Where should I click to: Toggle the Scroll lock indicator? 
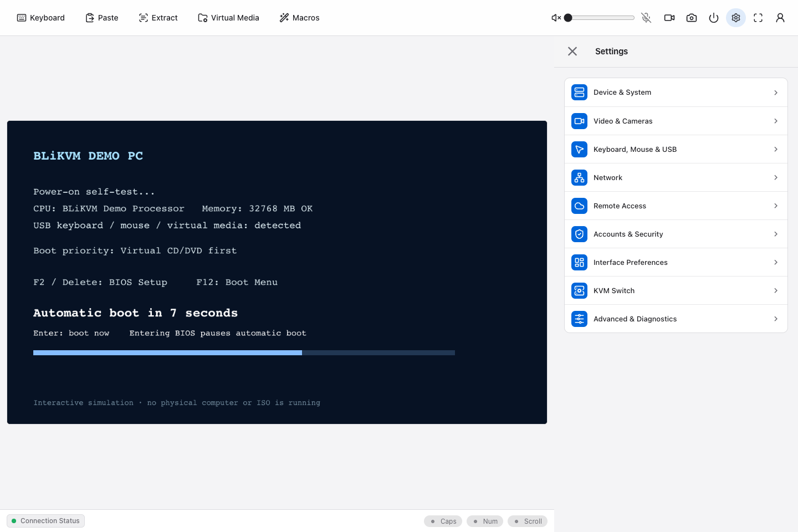click(x=528, y=521)
